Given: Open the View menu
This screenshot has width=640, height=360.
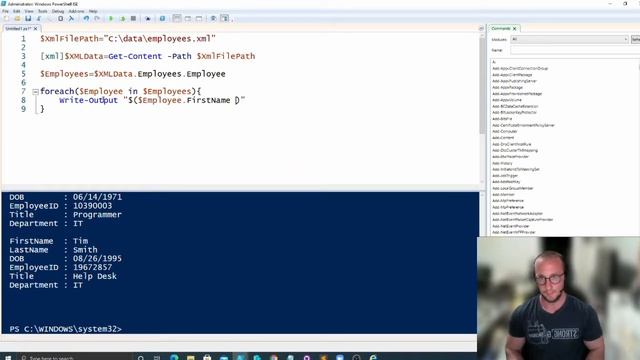Looking at the screenshot, I should 29,11.
